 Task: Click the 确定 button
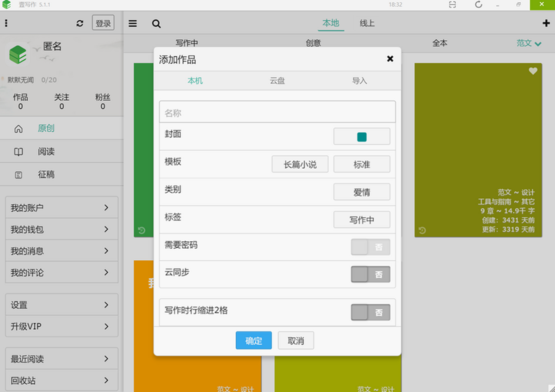(253, 341)
